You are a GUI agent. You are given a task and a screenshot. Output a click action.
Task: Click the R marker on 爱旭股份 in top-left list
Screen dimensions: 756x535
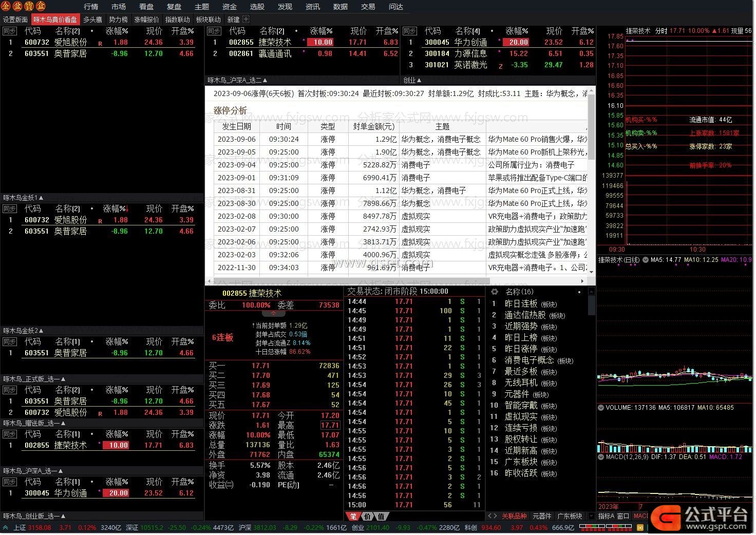click(x=100, y=44)
